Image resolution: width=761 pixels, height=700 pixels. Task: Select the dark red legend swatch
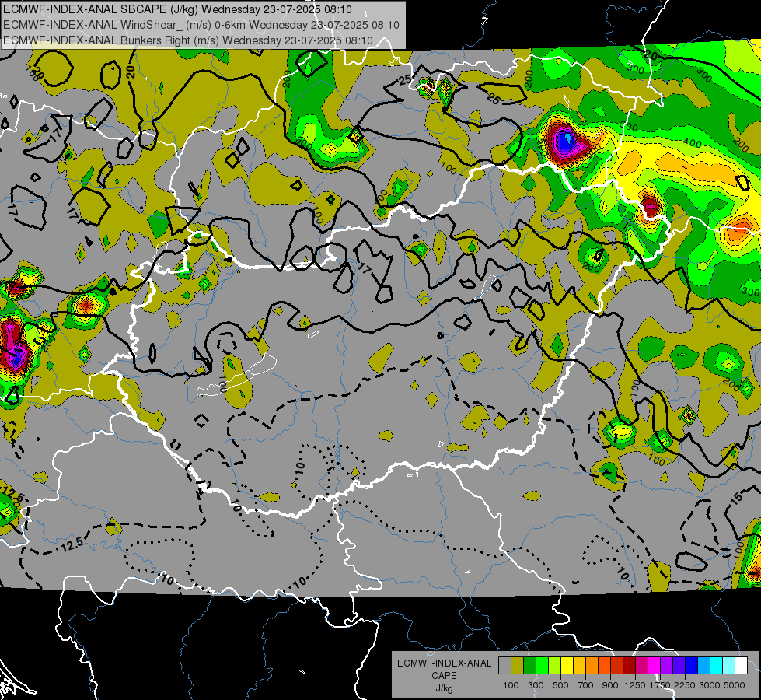(x=630, y=666)
